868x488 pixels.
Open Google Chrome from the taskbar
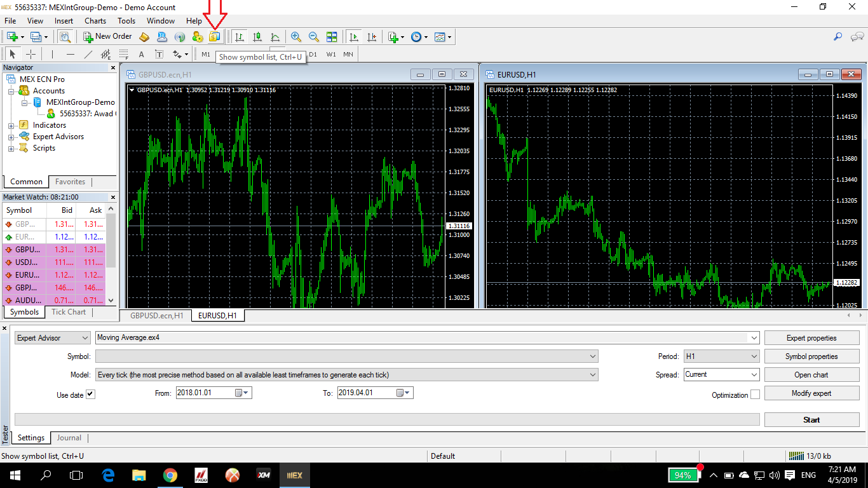(170, 475)
